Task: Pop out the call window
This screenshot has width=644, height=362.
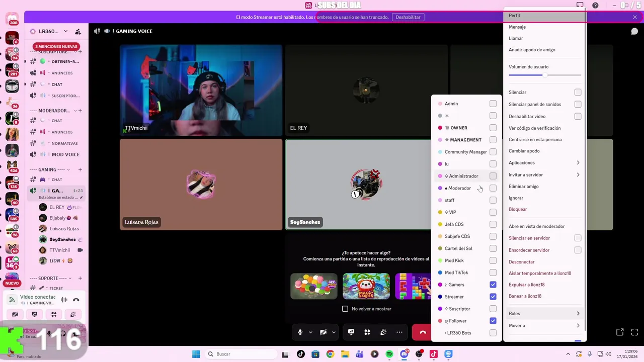Action: point(620,332)
